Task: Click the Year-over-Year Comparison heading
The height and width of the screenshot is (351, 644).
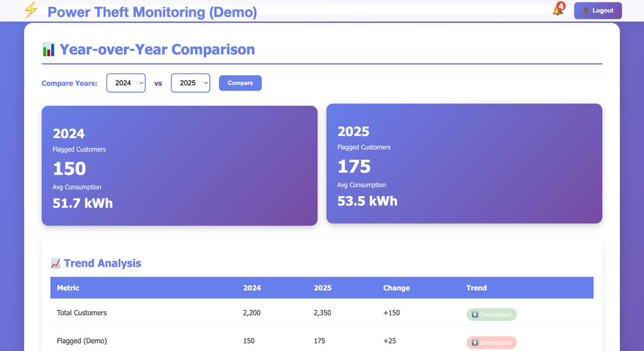Action: click(157, 49)
